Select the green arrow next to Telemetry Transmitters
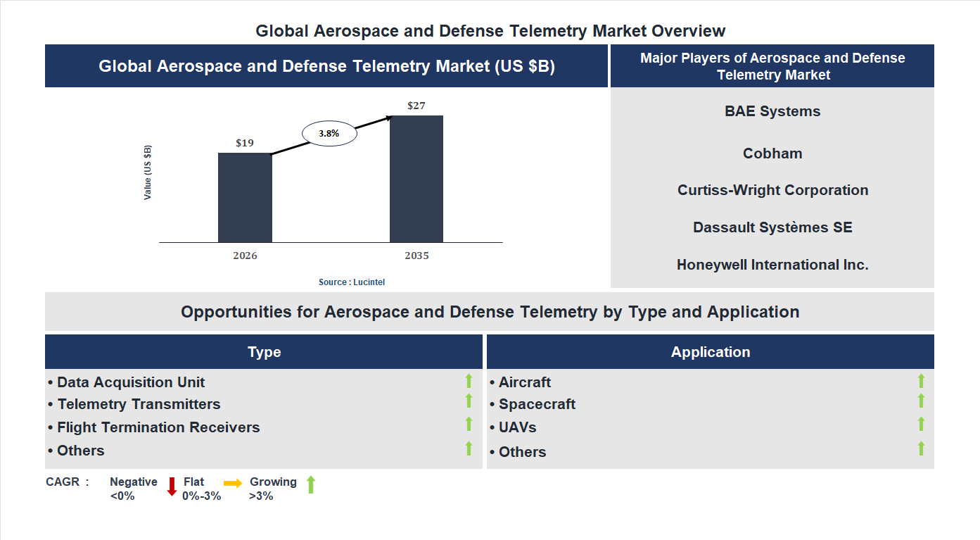Image resolution: width=980 pixels, height=540 pixels. (x=469, y=402)
